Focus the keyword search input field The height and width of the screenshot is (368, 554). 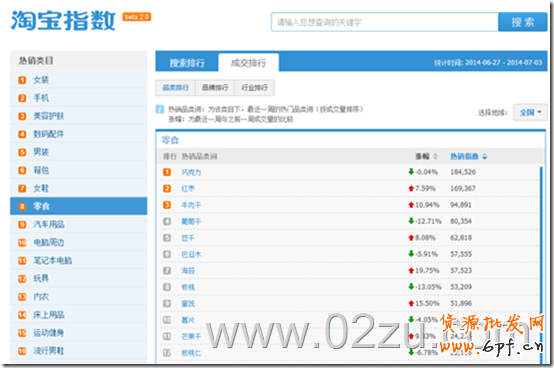(385, 22)
